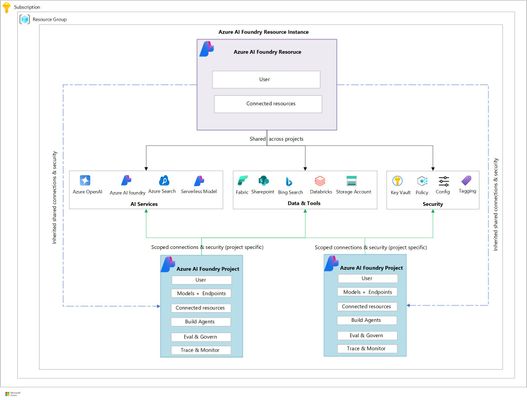Select the Serverless Model icon
The height and width of the screenshot is (400, 527).
point(199,181)
